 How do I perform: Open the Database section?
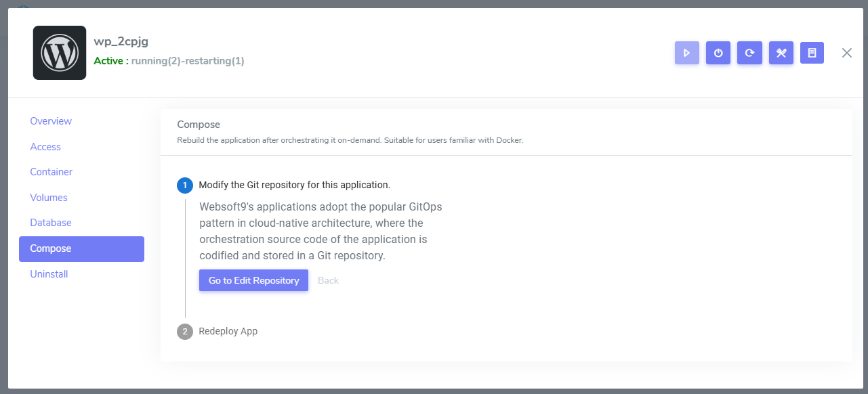[x=51, y=223]
